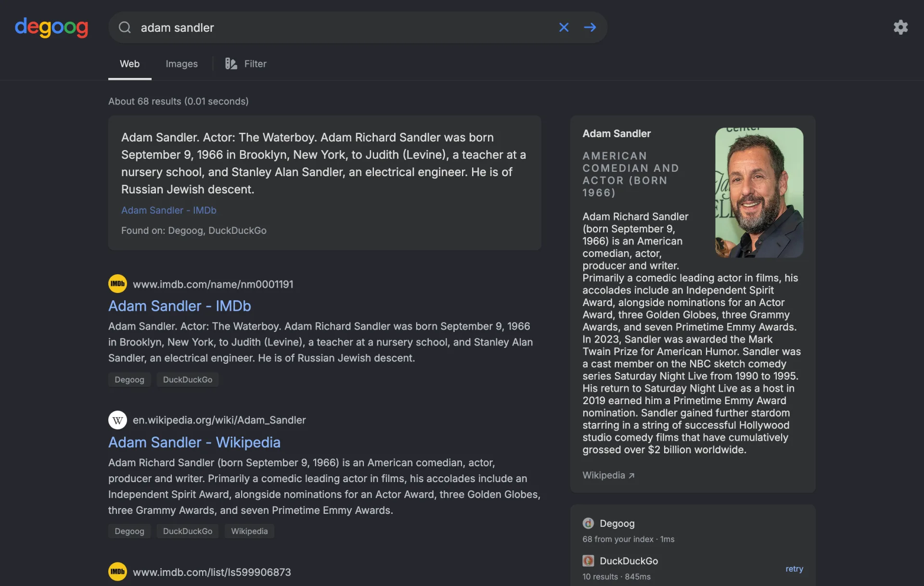This screenshot has height=586, width=924.
Task: Click 'Degoog' engine name in sidebar
Action: [x=617, y=523]
